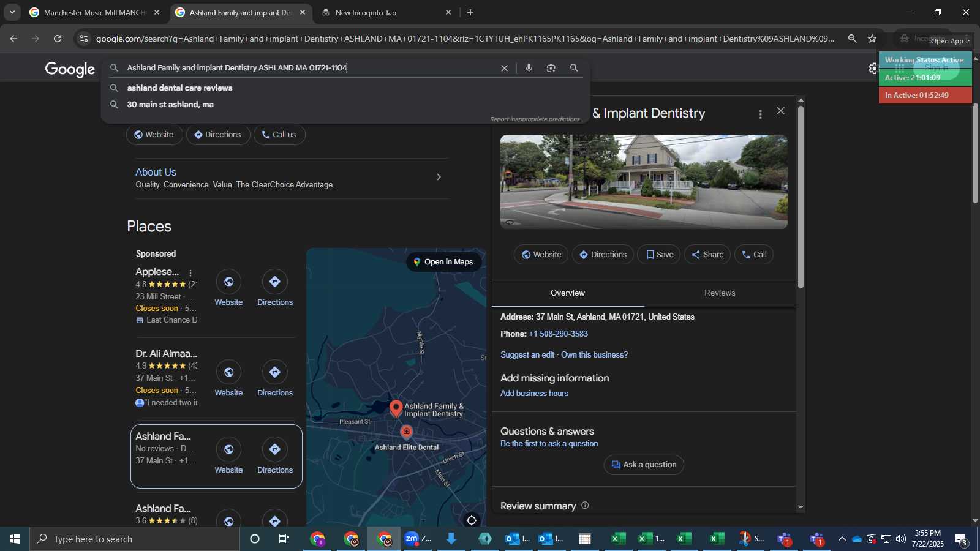The height and width of the screenshot is (551, 980).
Task: Open a new browser tab
Action: (x=470, y=12)
